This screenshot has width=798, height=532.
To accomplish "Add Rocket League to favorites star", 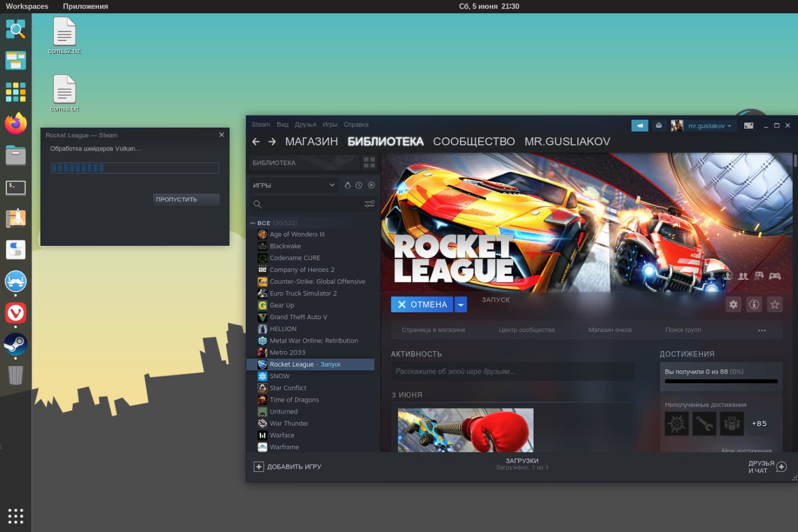I will [x=775, y=304].
